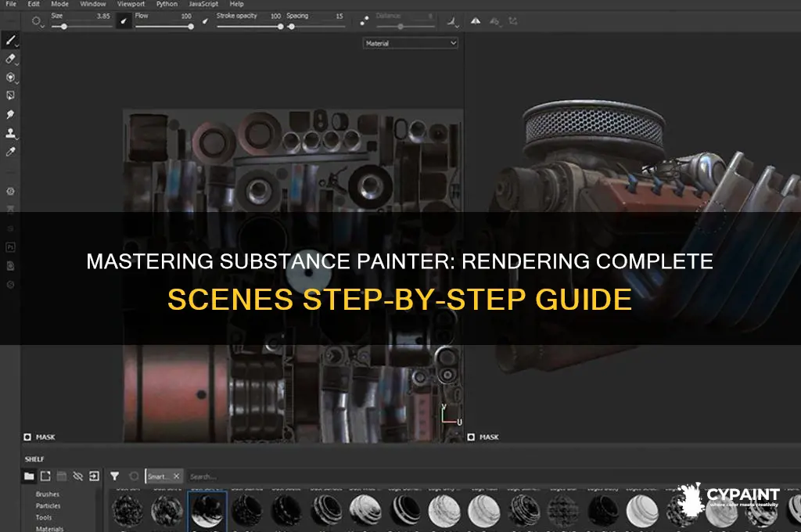Toggle pen pressure for Size

(x=123, y=21)
